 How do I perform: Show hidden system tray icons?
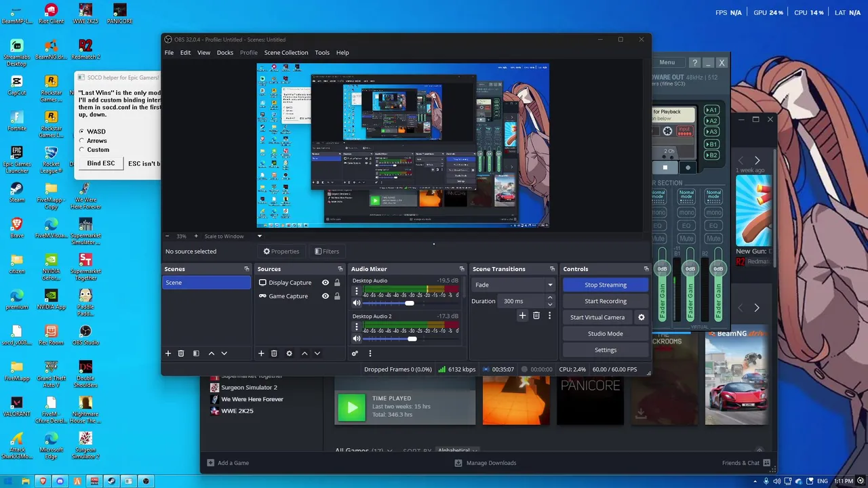point(754,481)
